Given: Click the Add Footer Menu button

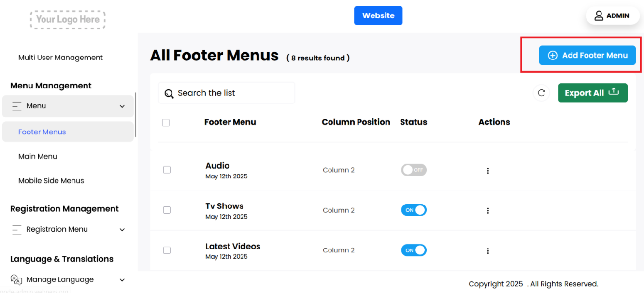Looking at the screenshot, I should (x=587, y=55).
